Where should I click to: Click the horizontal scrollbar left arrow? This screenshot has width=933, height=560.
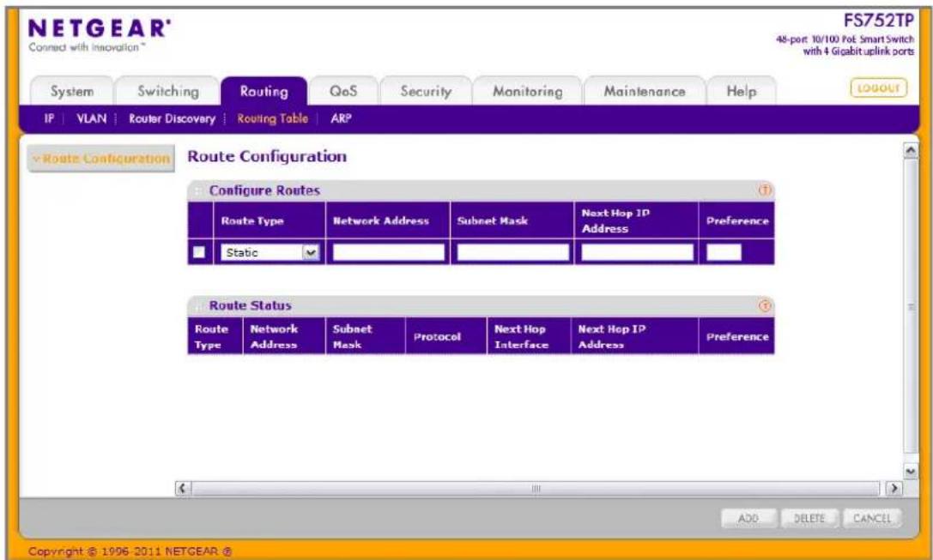coord(183,489)
